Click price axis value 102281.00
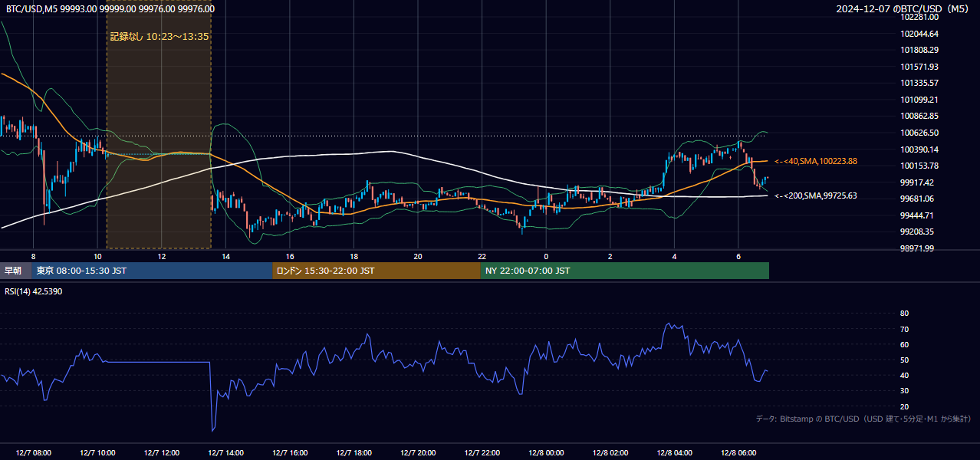Image resolution: width=980 pixels, height=460 pixels. tap(919, 17)
